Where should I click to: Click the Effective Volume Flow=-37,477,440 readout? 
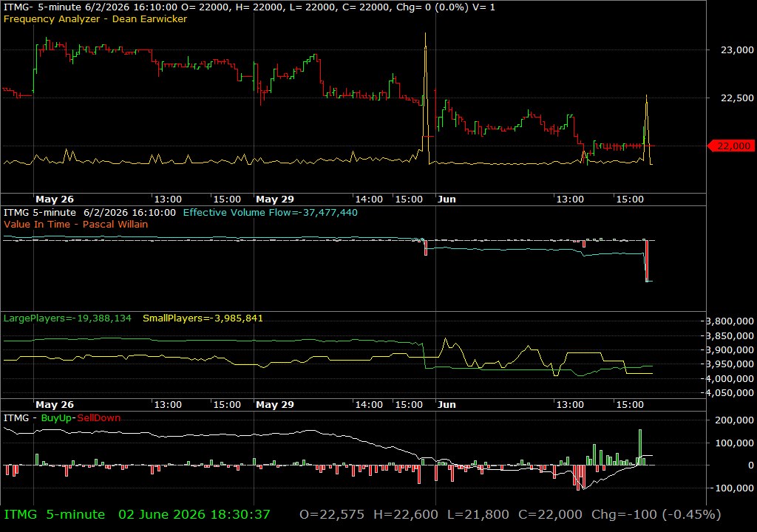tap(271, 212)
